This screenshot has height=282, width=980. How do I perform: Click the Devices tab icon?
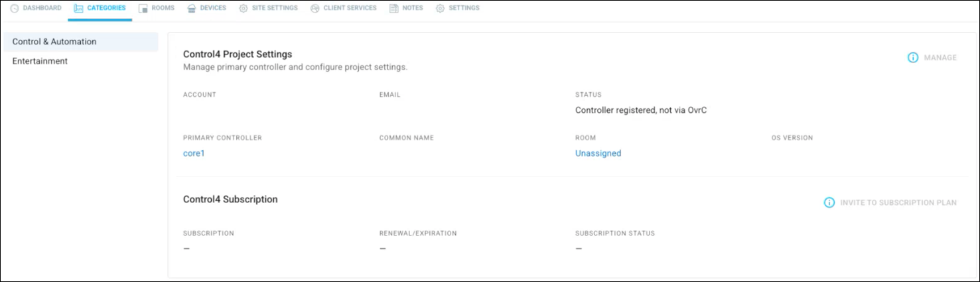(x=192, y=9)
